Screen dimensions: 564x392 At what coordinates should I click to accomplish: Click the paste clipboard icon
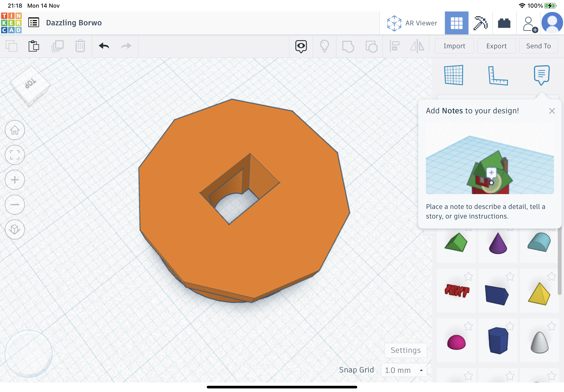pos(34,46)
